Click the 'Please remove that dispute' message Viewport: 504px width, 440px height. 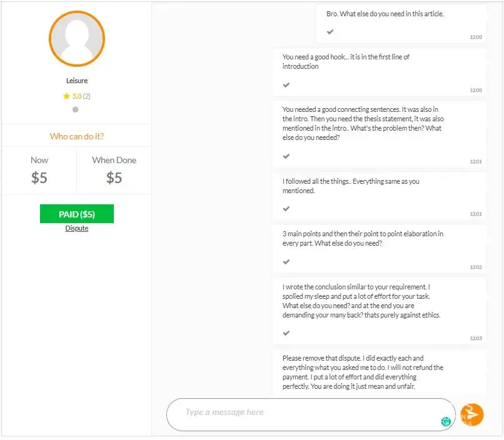(x=363, y=372)
